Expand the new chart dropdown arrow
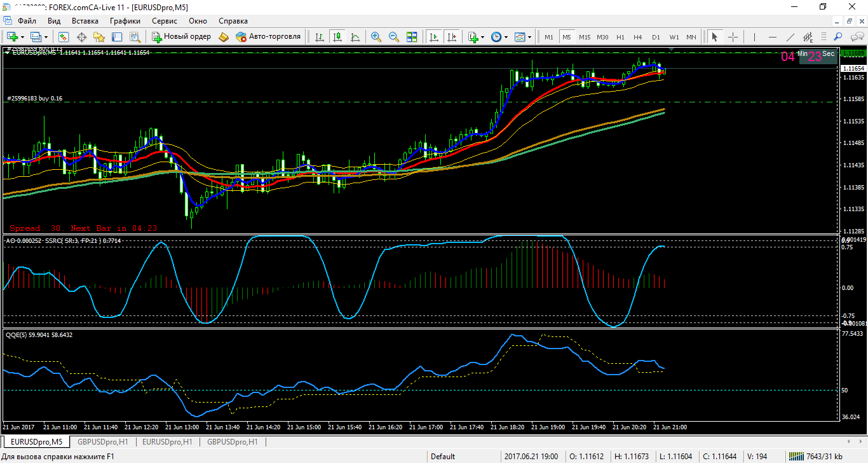The image size is (868, 463). [x=23, y=37]
